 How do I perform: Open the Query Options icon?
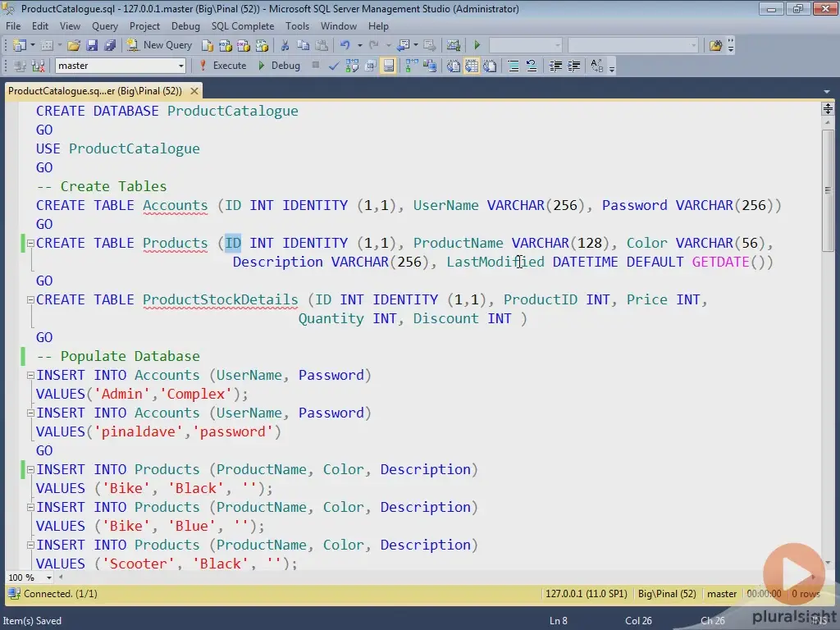(x=370, y=66)
